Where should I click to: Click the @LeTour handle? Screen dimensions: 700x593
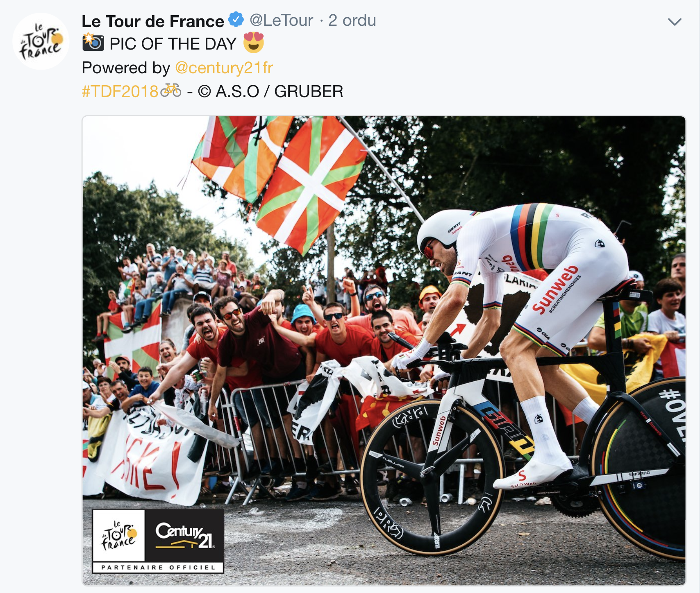(281, 20)
